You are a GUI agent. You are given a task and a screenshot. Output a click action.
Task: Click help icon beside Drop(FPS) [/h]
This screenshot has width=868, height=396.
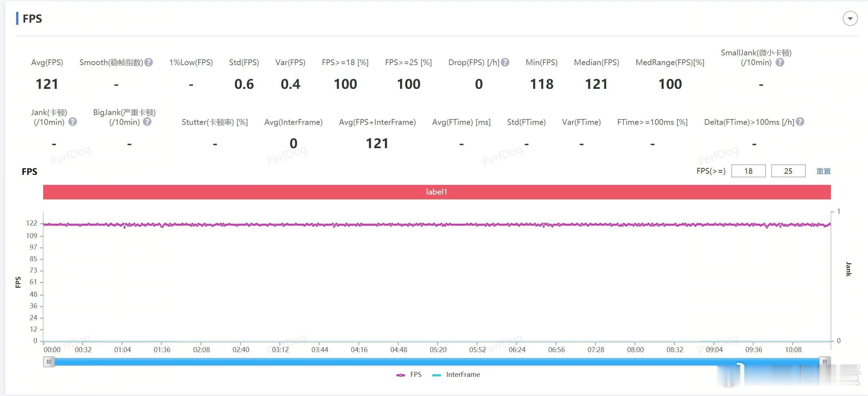[x=505, y=63]
